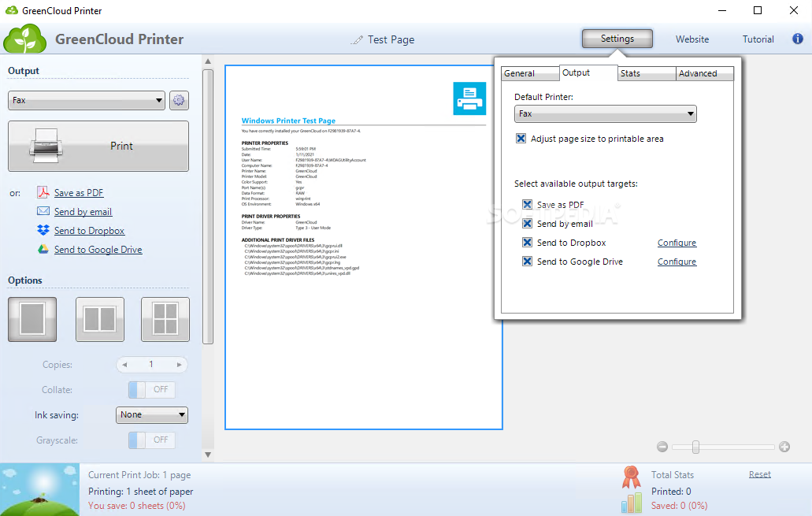Uncheck Save as PDF output target
The width and height of the screenshot is (812, 516).
[527, 204]
